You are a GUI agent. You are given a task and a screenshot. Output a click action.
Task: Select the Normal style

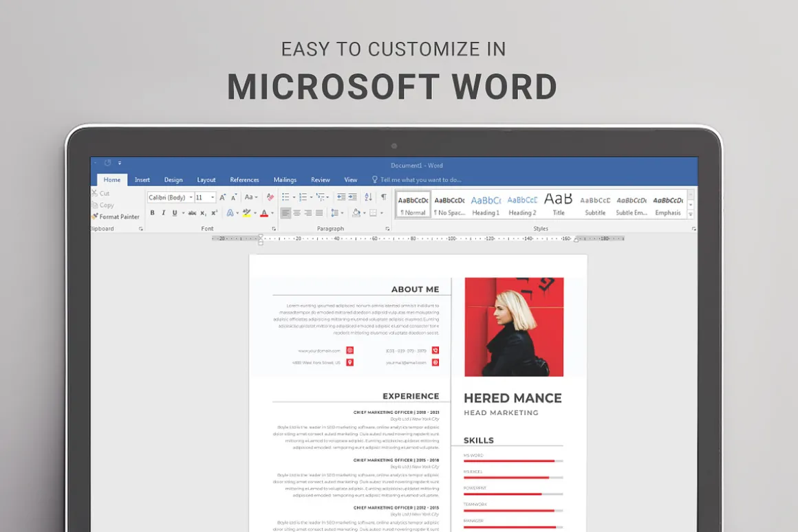coord(413,205)
